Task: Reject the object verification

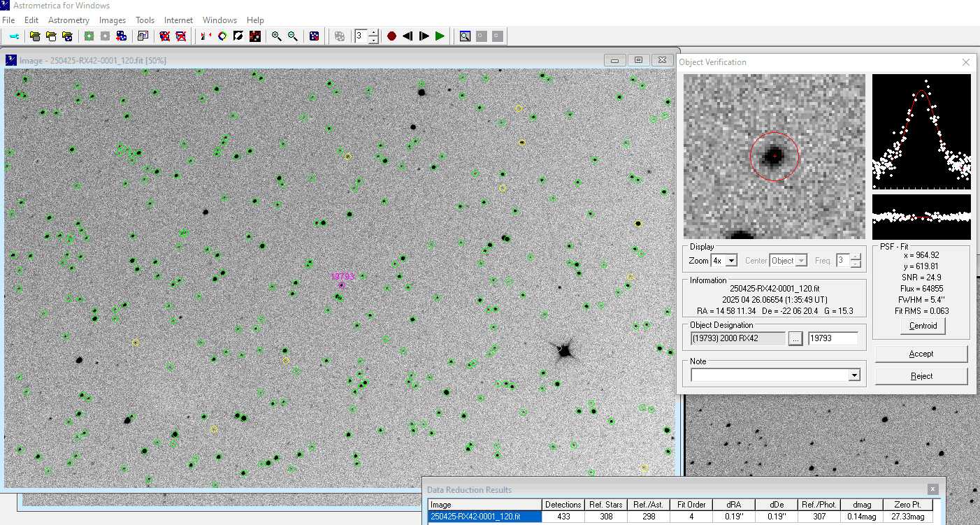Action: [x=921, y=376]
